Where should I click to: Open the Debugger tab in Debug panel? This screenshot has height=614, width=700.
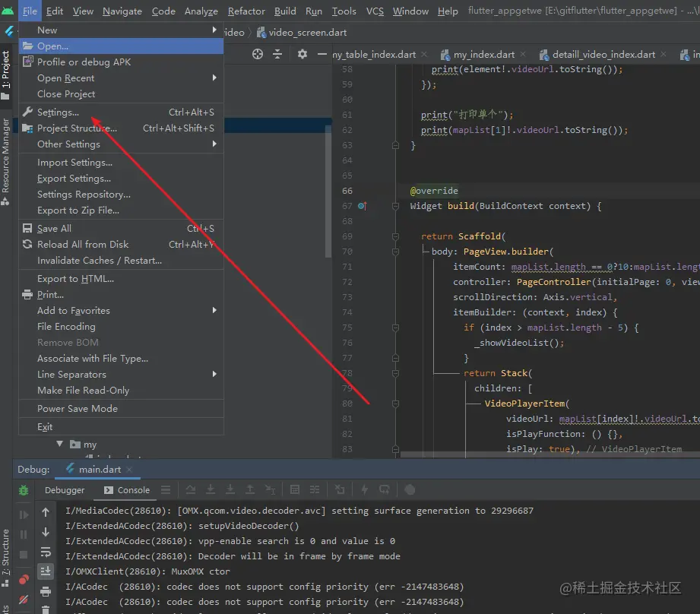point(65,490)
